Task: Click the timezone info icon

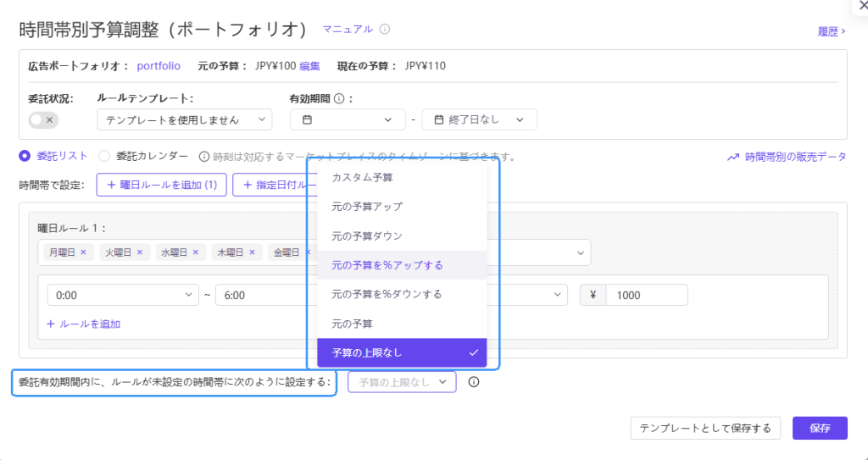Action: click(x=203, y=158)
